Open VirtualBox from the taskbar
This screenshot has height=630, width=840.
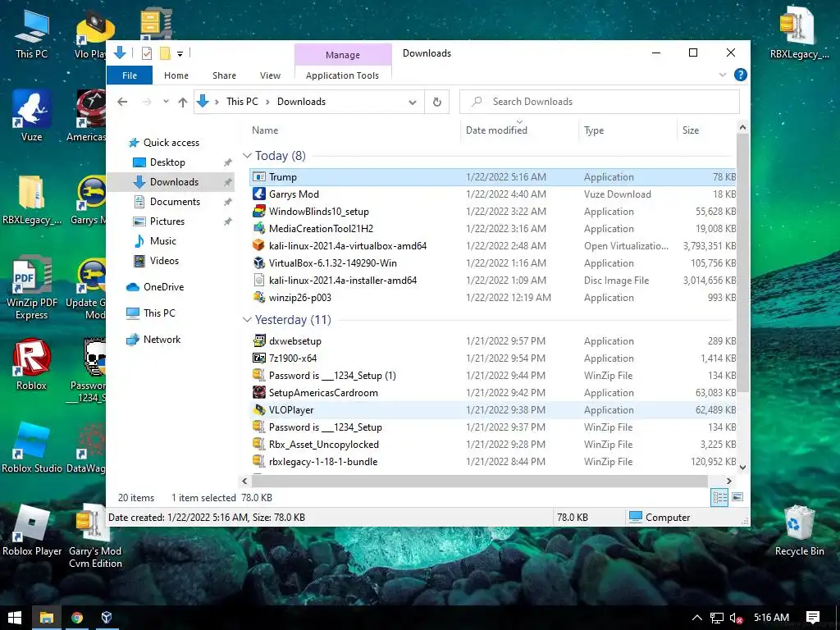(107, 618)
